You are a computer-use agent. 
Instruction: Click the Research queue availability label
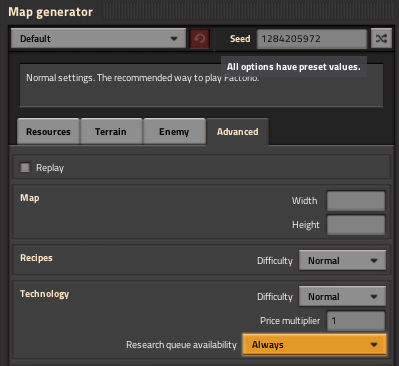tap(181, 345)
